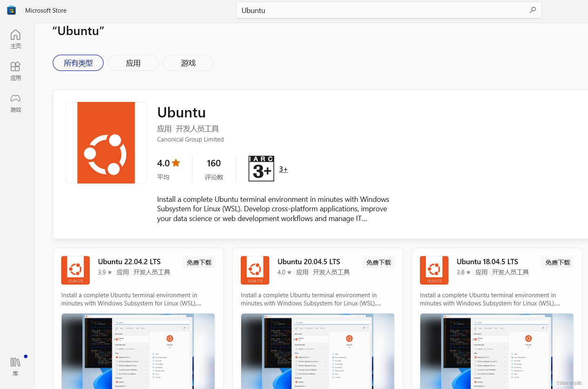
Task: Click the 4.0 star rating display
Action: coord(168,163)
